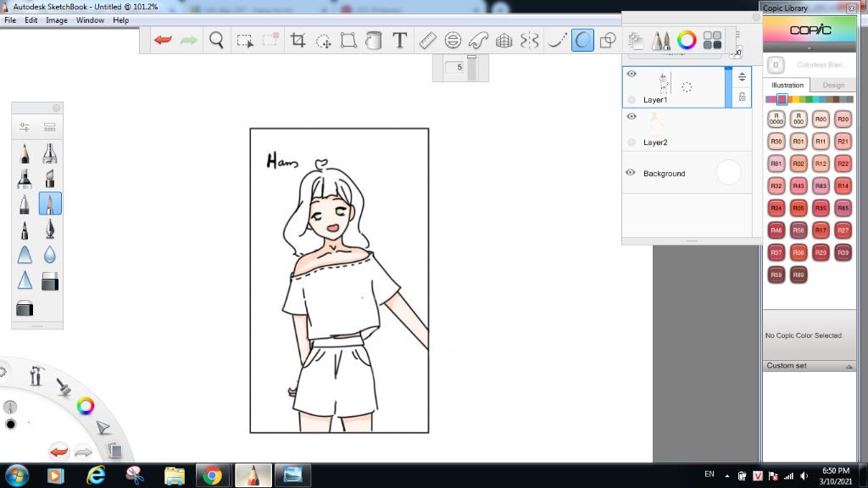Open Internet Explorer from the taskbar
This screenshot has height=488, width=868.
click(96, 475)
